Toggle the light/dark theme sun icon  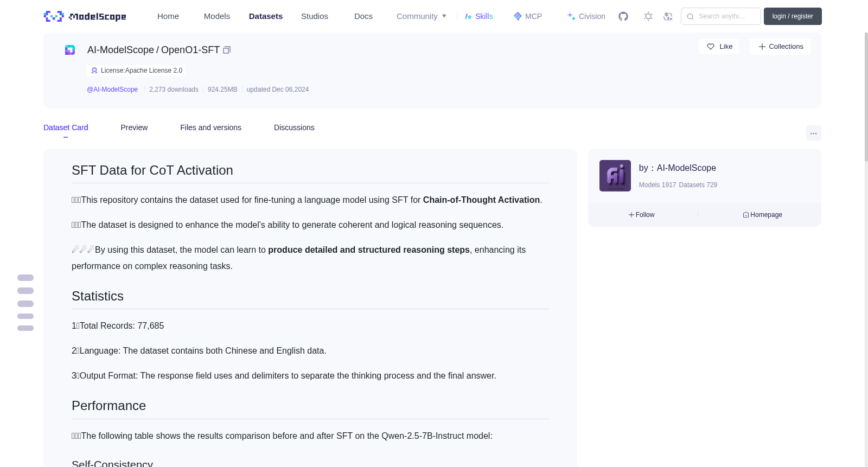click(648, 16)
